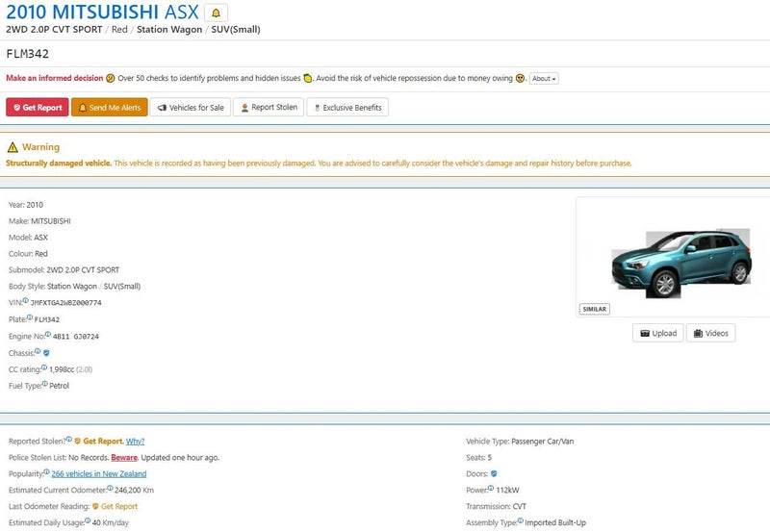The height and width of the screenshot is (532, 770).
Task: Click the blue shield next to Chassis
Action: click(x=46, y=353)
